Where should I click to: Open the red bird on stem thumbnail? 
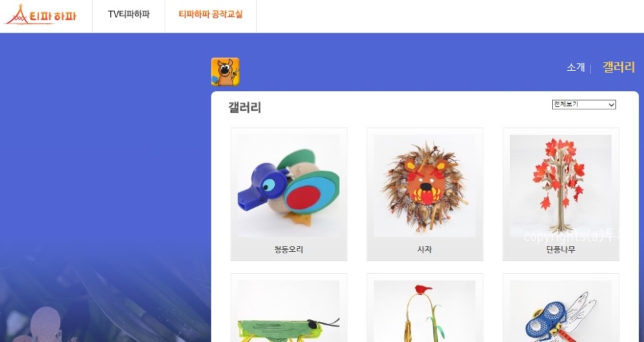point(425,311)
